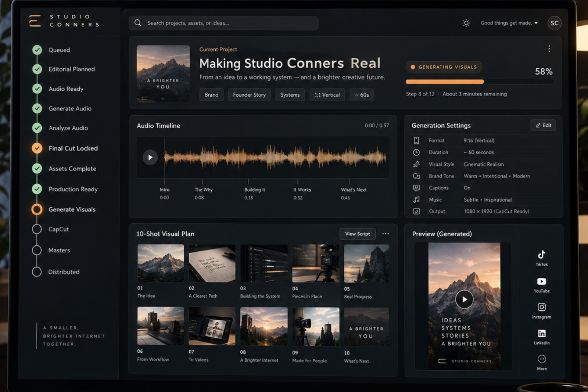The image size is (588, 392).
Task: Click the Generate Audio checkmark
Action: (37, 108)
